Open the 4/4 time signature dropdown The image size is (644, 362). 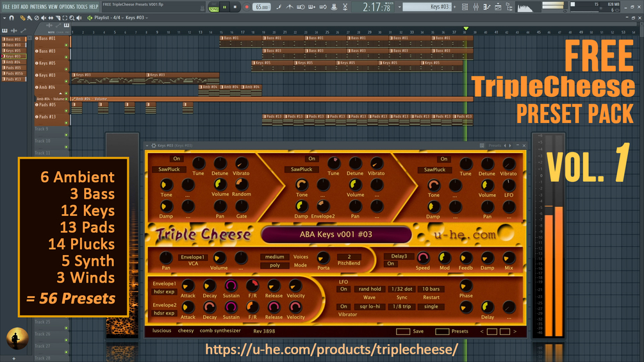118,18
